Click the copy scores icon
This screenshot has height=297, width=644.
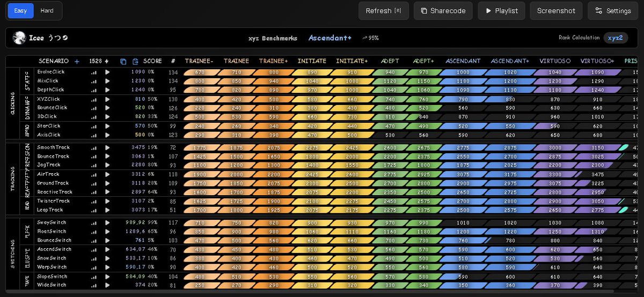click(x=123, y=61)
